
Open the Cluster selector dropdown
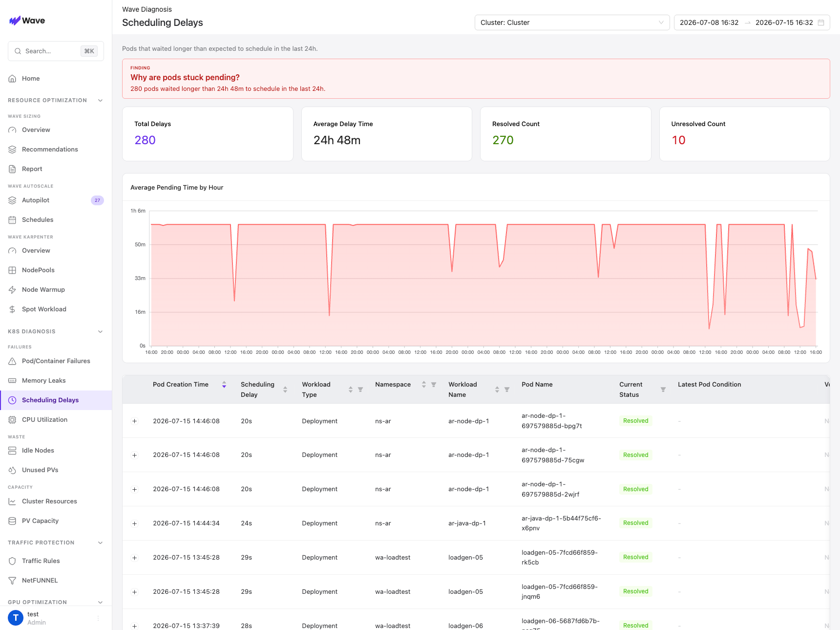tap(572, 22)
